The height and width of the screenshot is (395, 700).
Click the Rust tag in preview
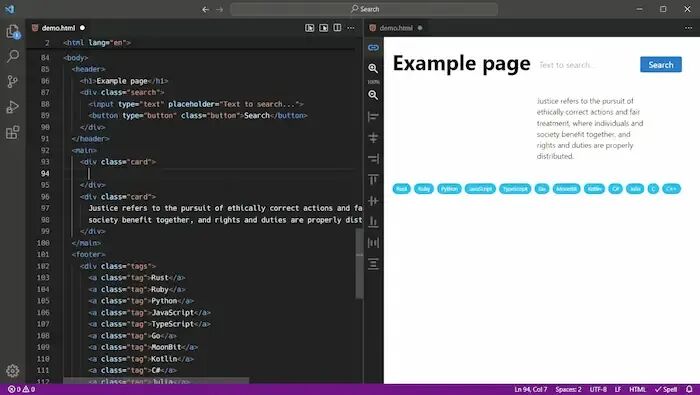401,189
